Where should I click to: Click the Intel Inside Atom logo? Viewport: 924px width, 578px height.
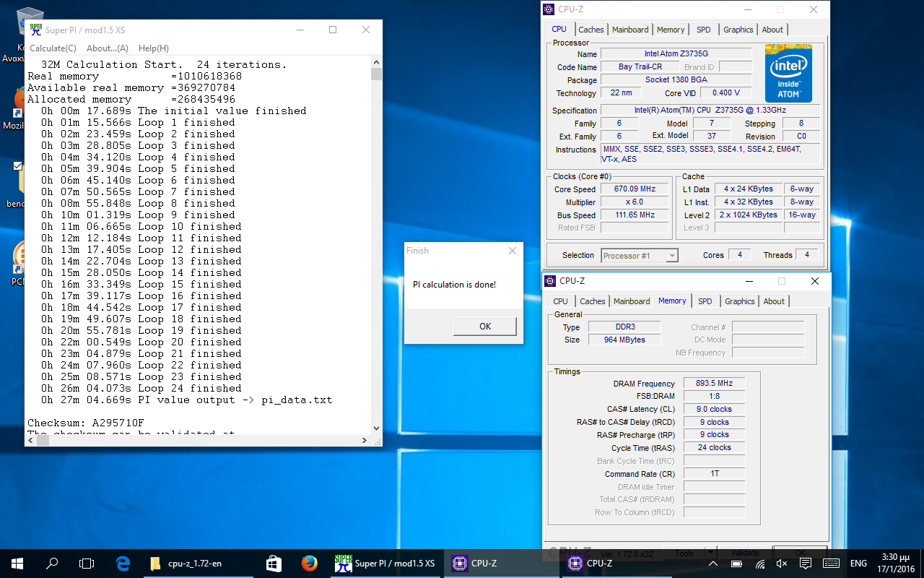click(788, 73)
